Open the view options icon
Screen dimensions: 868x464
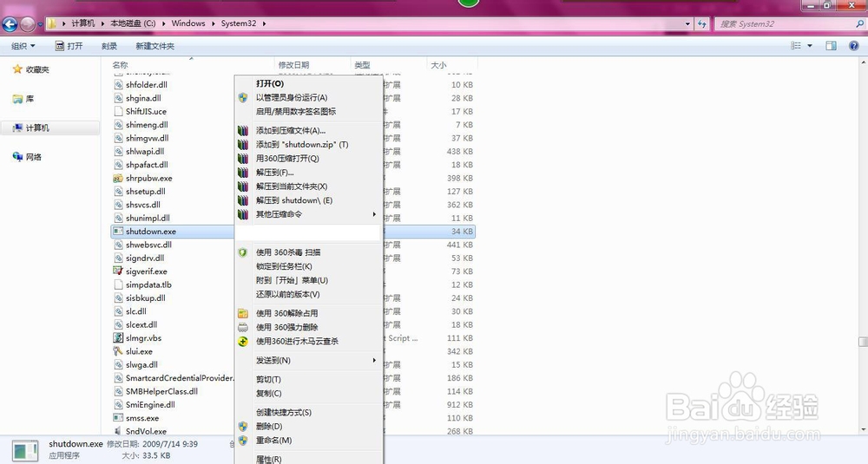pyautogui.click(x=796, y=46)
